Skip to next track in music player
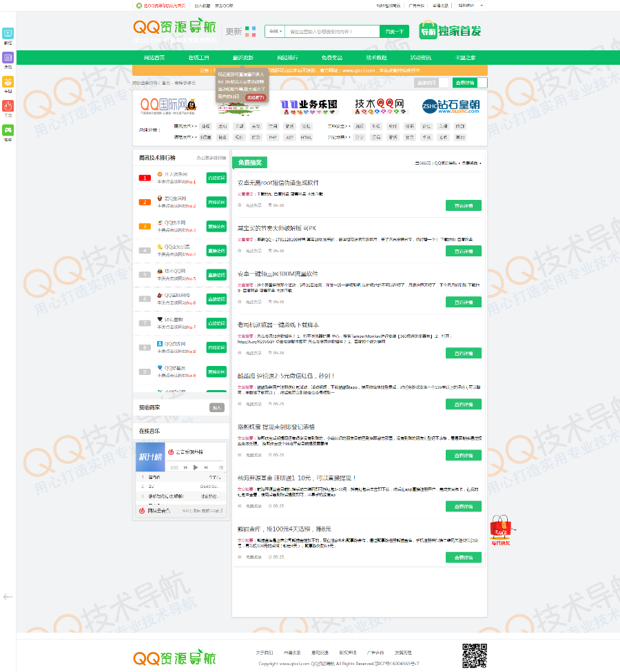Screen dimensions: 620x672 pyautogui.click(x=206, y=467)
